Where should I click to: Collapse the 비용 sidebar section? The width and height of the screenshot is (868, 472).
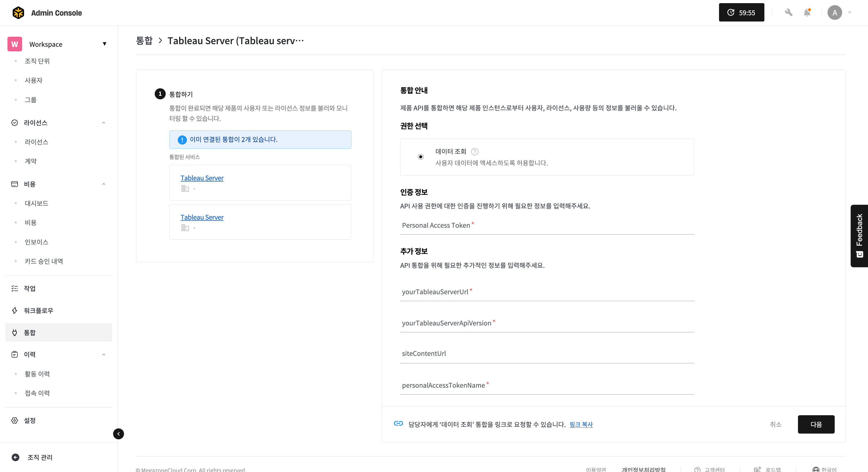(x=103, y=184)
